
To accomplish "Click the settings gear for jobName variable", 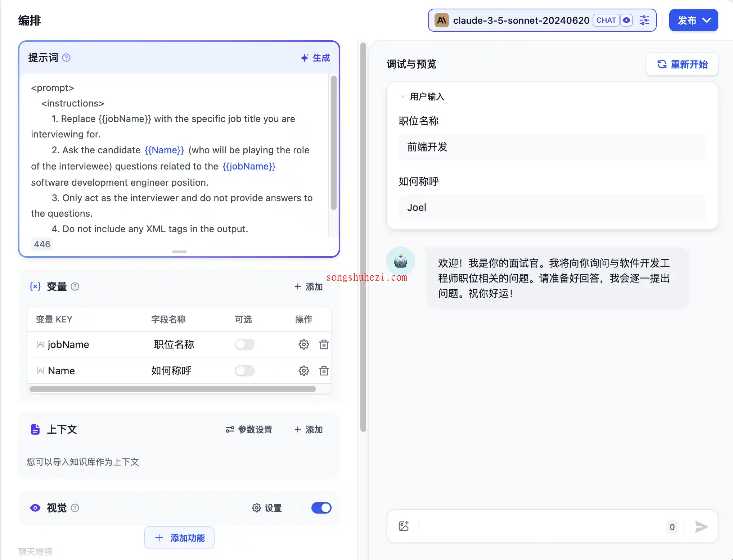I will [303, 344].
